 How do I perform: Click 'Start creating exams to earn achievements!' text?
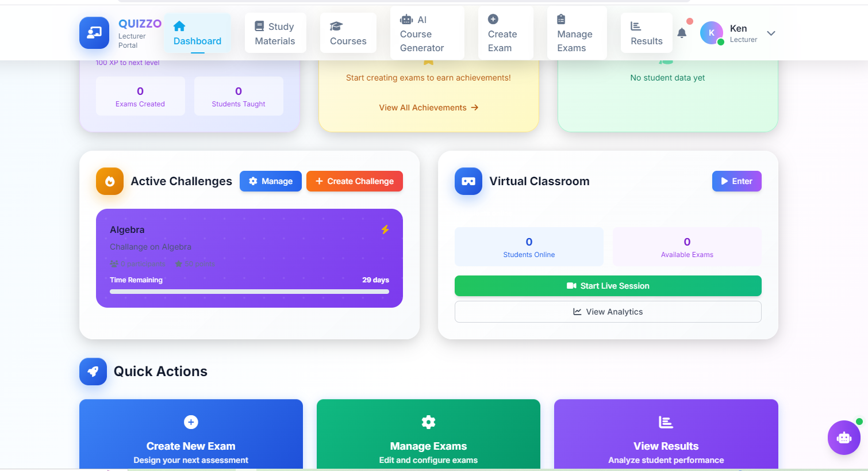point(428,78)
